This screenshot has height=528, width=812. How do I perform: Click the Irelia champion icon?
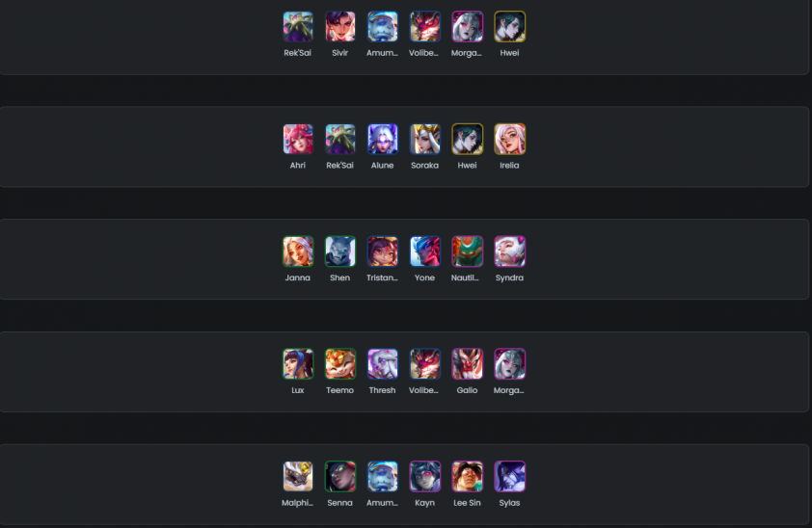509,139
